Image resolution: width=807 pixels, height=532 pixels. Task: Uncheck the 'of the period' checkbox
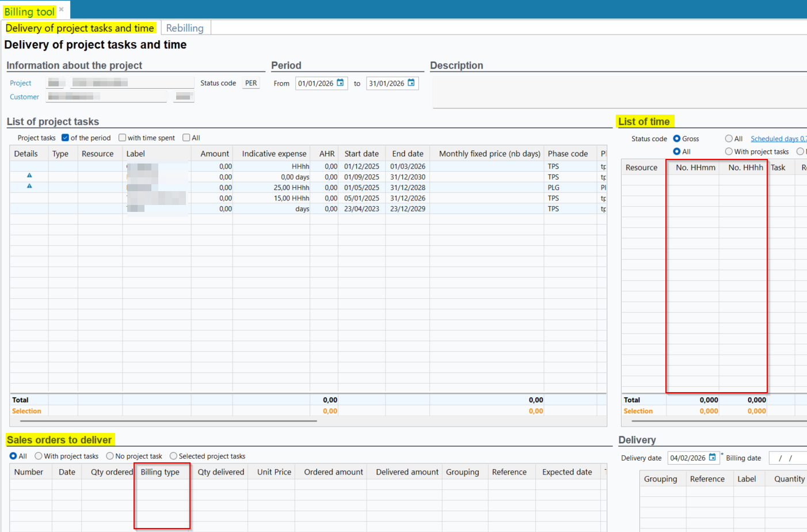pos(66,138)
